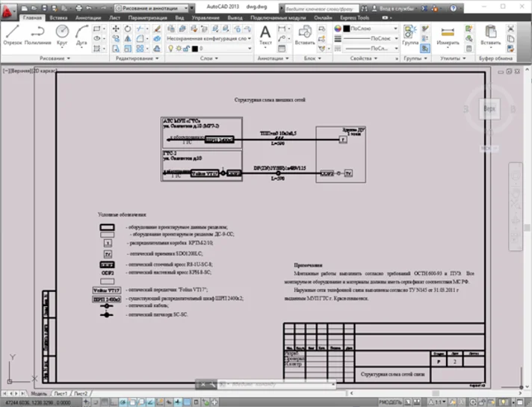Click the Группа (Group) icon
This screenshot has height=407, width=532.
(x=410, y=33)
